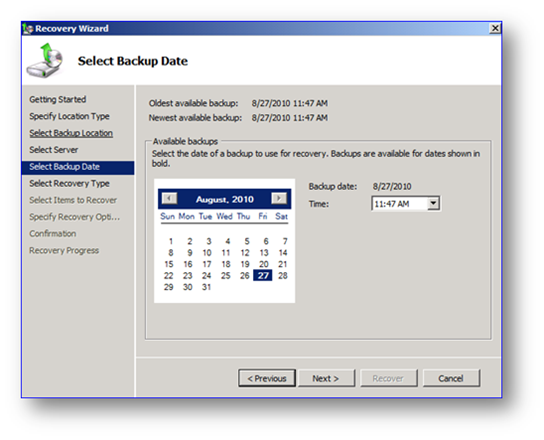Screen dimensions: 544x440
Task: Select the Select Recovery Type step
Action: point(69,184)
